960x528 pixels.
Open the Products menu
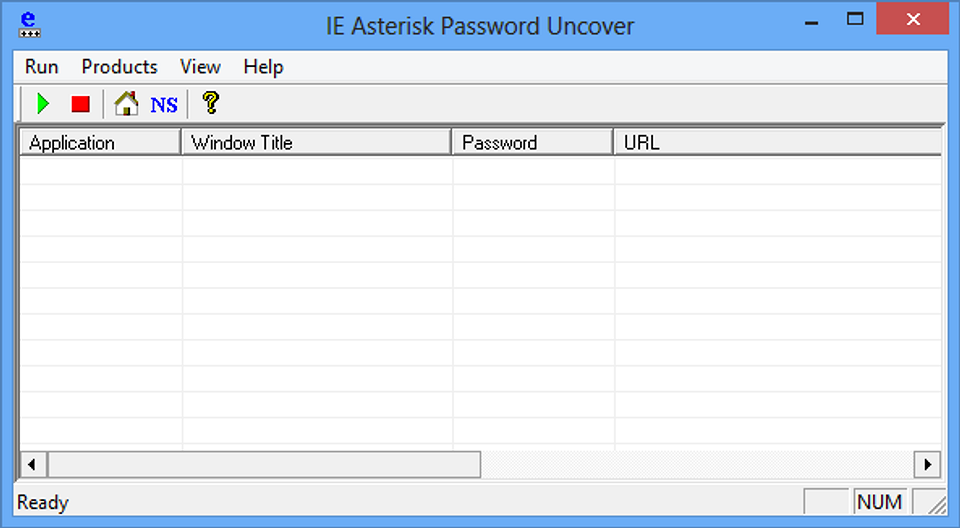click(119, 67)
